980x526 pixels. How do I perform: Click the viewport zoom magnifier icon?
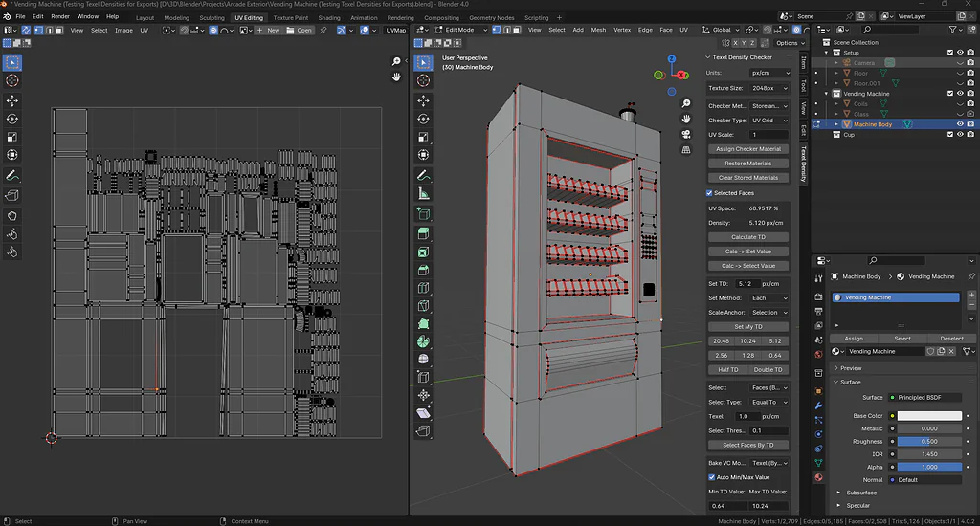pos(685,103)
